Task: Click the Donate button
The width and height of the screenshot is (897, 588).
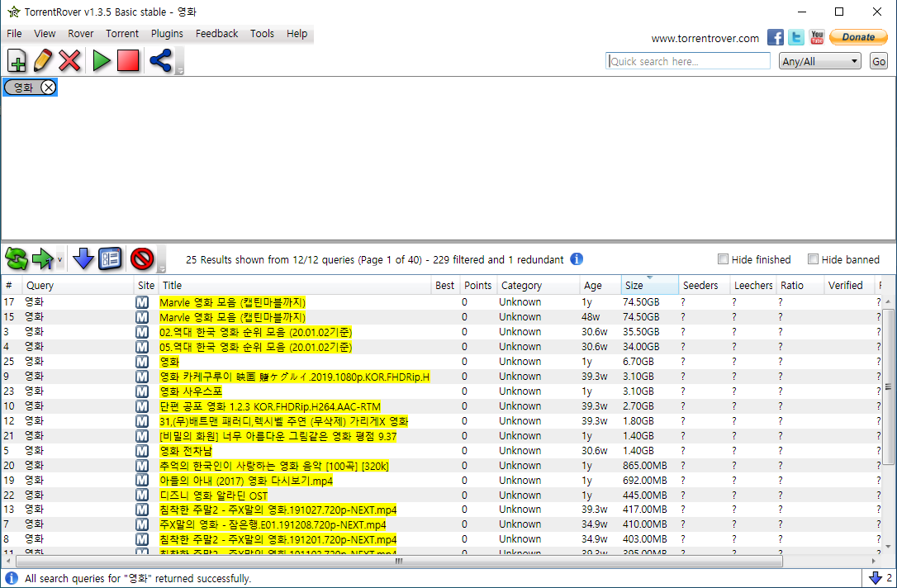Action: click(858, 37)
